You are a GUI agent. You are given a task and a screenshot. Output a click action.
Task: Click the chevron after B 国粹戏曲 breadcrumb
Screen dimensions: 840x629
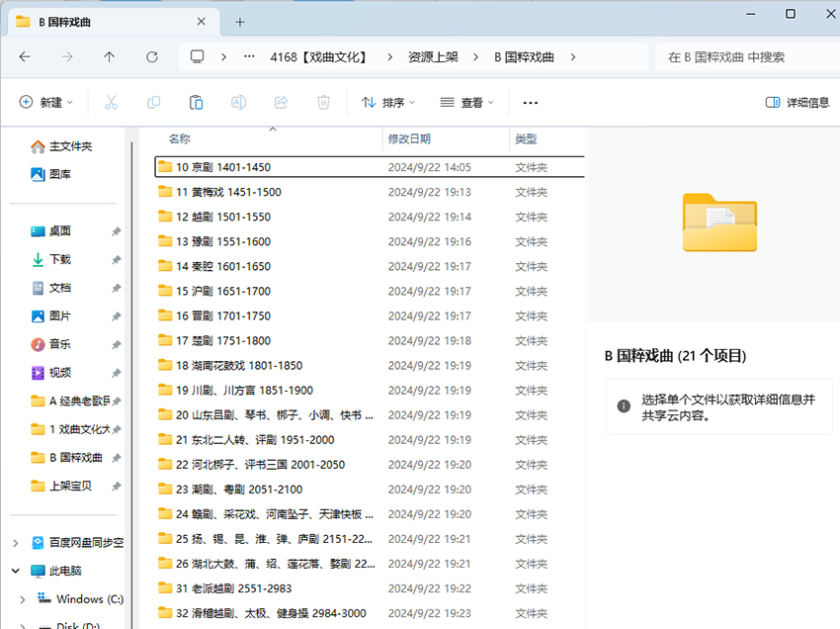click(x=573, y=56)
